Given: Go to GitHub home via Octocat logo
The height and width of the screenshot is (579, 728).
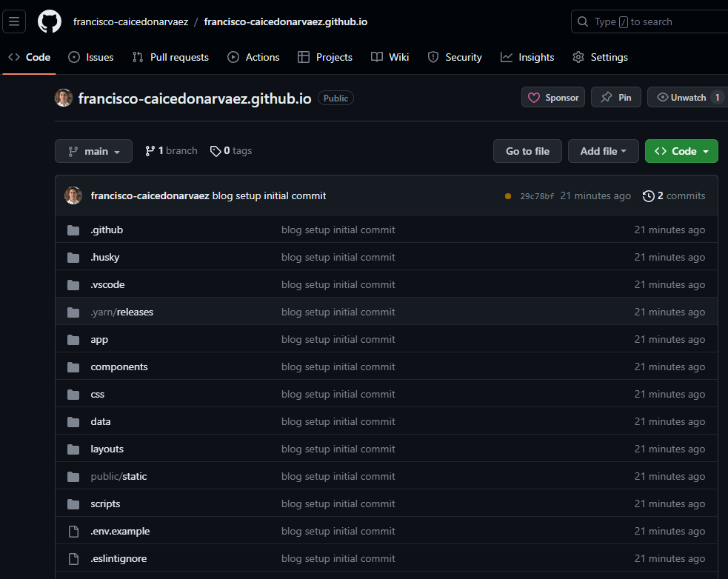Looking at the screenshot, I should tap(49, 21).
